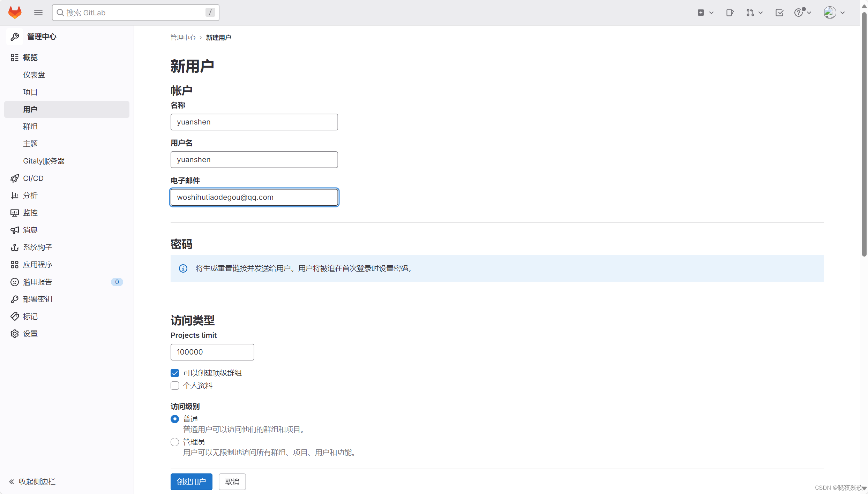Screen dimensions: 868x494
Task: Click the 系统钩子 anchor icon
Action: (14, 248)
